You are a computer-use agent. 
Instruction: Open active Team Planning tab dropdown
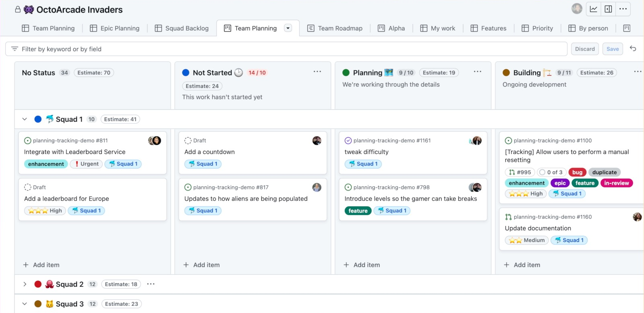tap(288, 28)
